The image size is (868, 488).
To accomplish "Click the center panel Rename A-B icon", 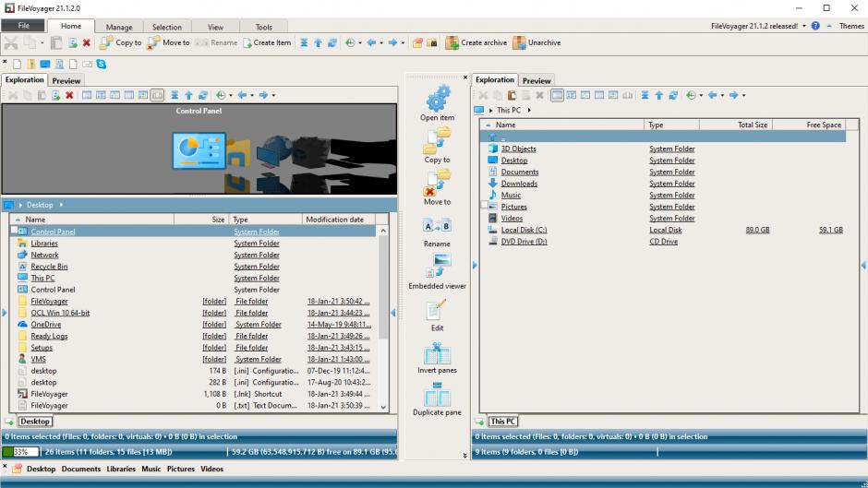I will [x=438, y=226].
